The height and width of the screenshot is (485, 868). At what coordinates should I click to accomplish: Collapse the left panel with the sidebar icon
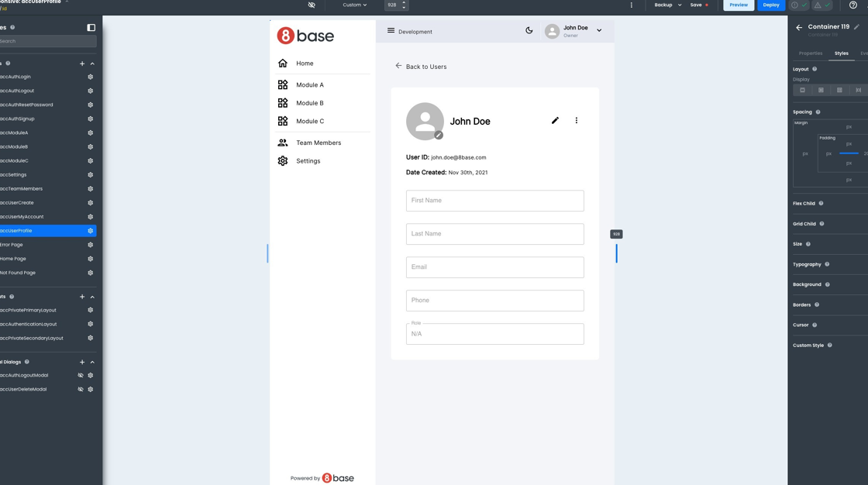91,28
